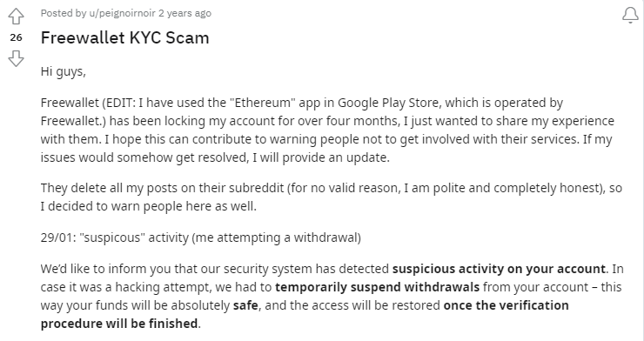Click the "2 years ago" timestamp
644x341 pixels.
(184, 13)
